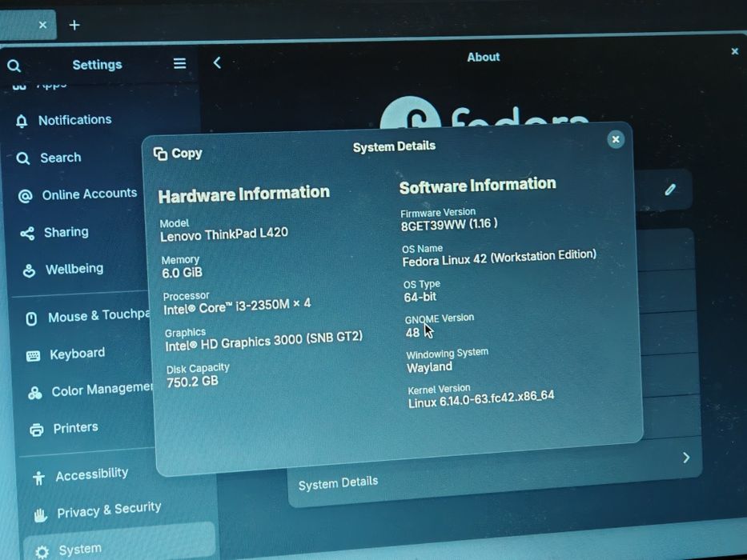Click the 'Wayland' windowing system value
The image size is (747, 560).
tap(429, 367)
